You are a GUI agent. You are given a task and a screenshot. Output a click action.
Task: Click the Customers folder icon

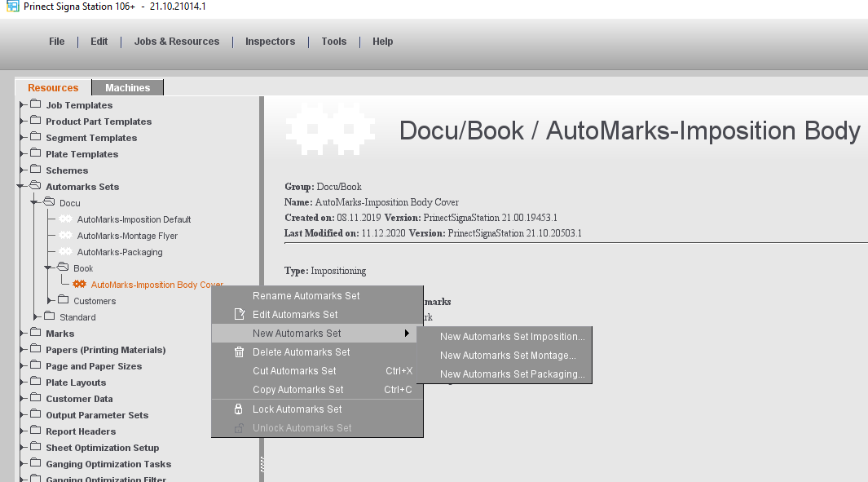pos(64,300)
